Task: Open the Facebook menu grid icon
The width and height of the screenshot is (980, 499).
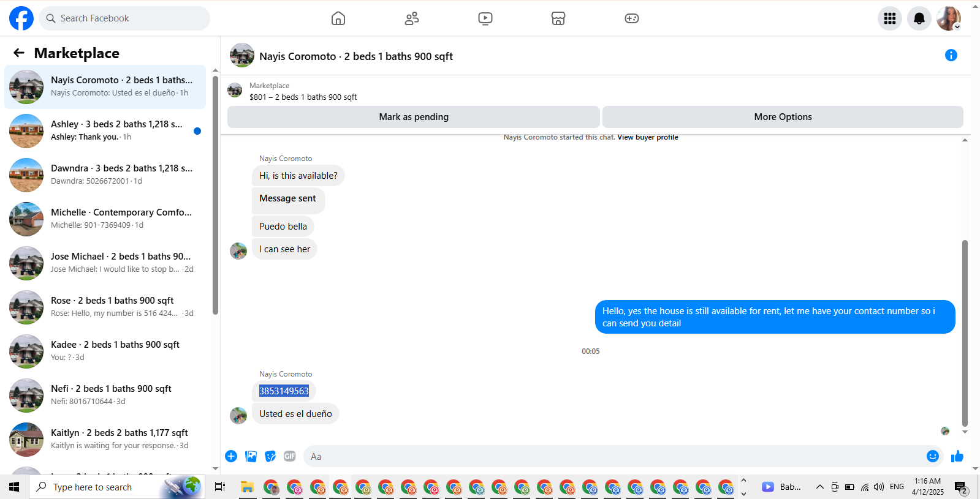Action: click(x=890, y=18)
